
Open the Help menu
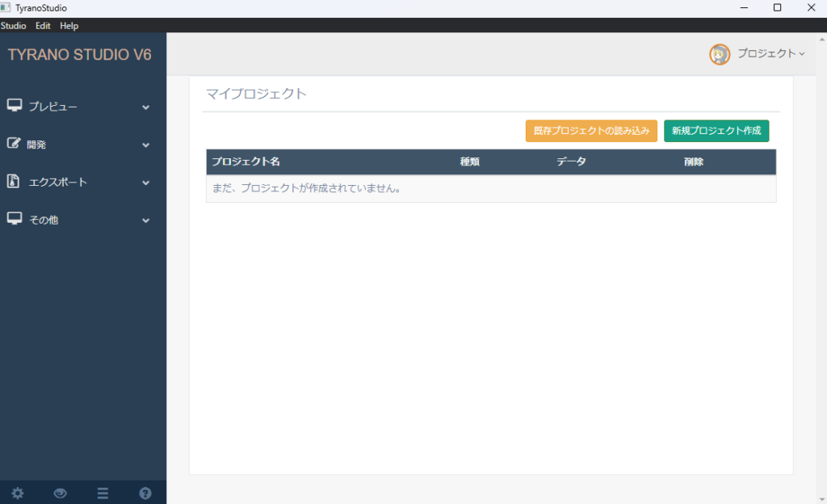point(69,26)
